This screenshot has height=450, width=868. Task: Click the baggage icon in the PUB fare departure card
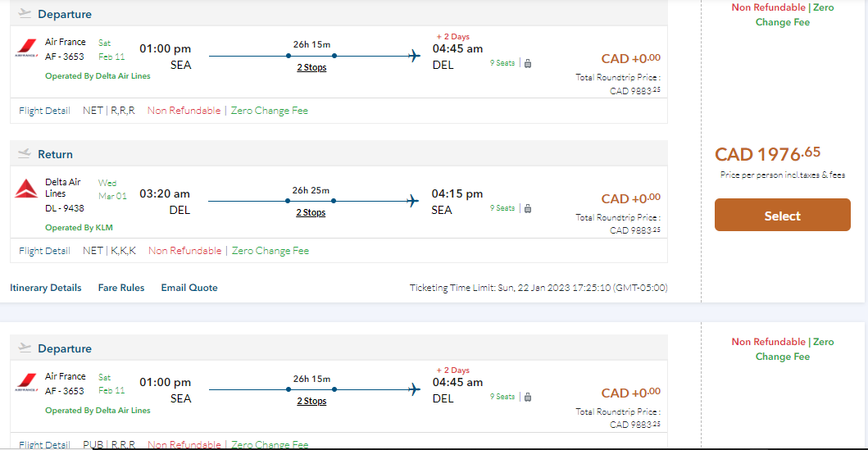(527, 397)
